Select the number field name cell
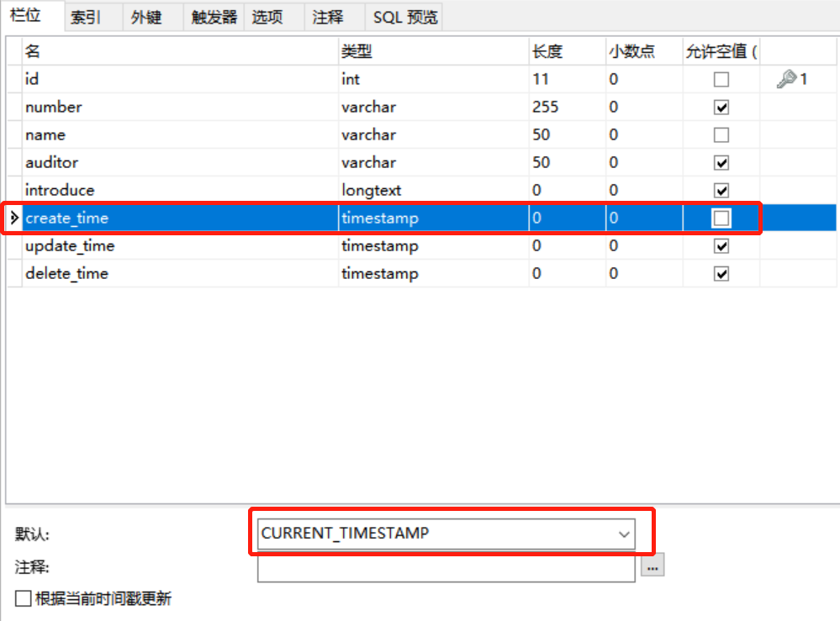The image size is (840, 621). (x=180, y=107)
